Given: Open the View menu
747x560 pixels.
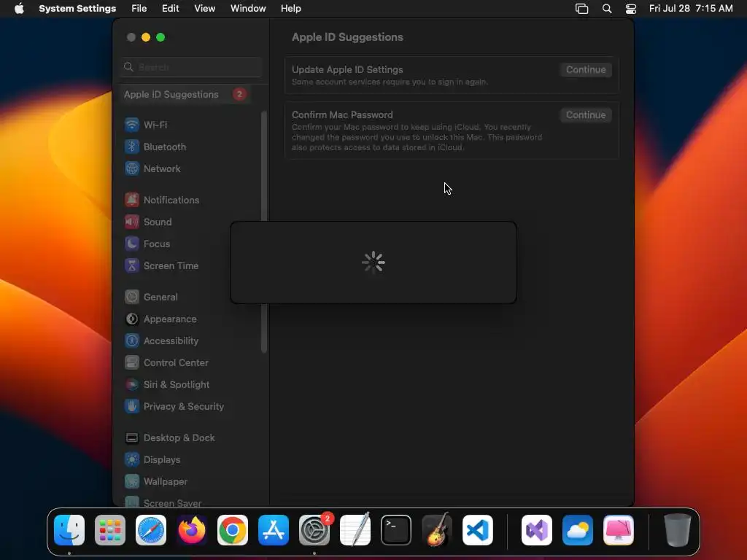Looking at the screenshot, I should (x=205, y=9).
